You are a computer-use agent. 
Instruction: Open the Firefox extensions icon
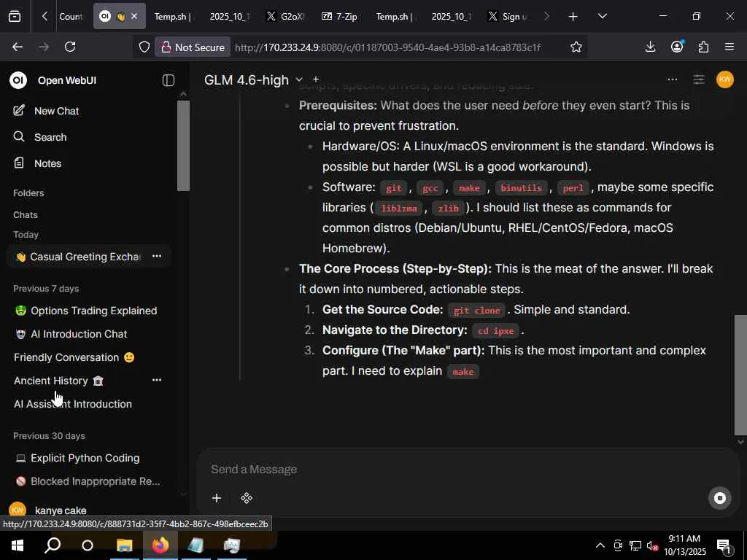[x=703, y=47]
